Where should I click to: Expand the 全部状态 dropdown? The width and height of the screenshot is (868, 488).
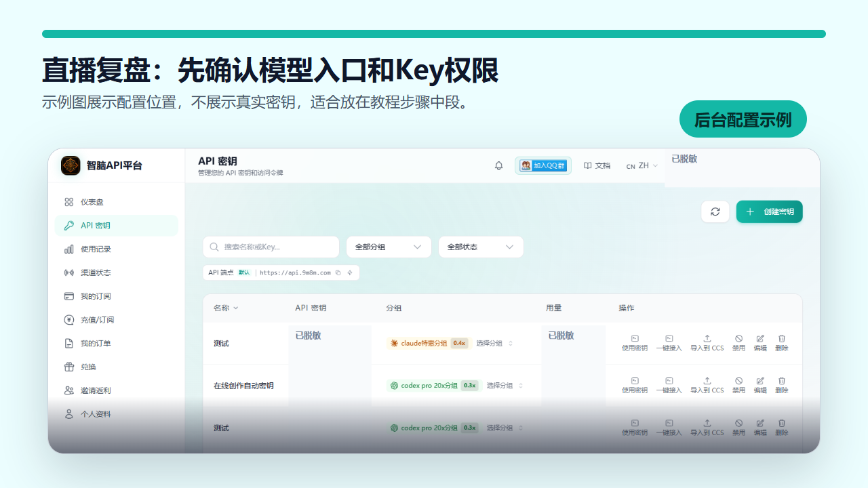pos(481,247)
